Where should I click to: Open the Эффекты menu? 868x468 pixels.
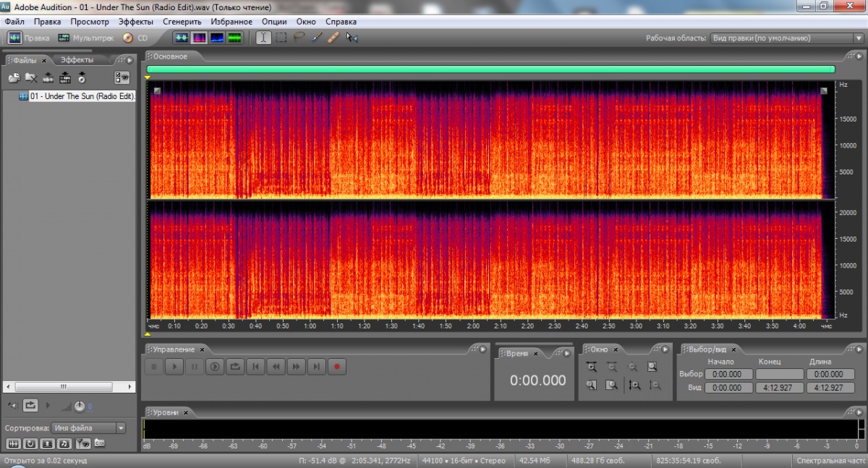[x=136, y=22]
